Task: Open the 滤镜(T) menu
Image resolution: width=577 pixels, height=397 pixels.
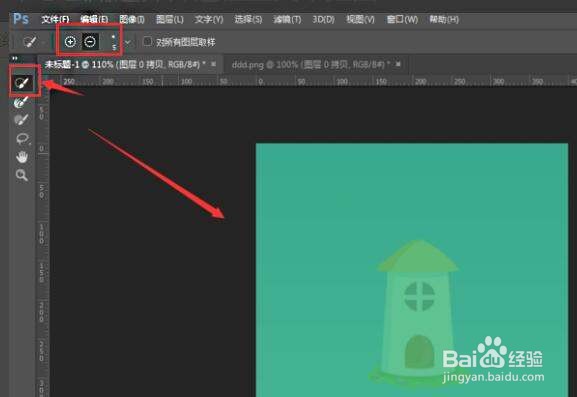Action: tap(287, 19)
